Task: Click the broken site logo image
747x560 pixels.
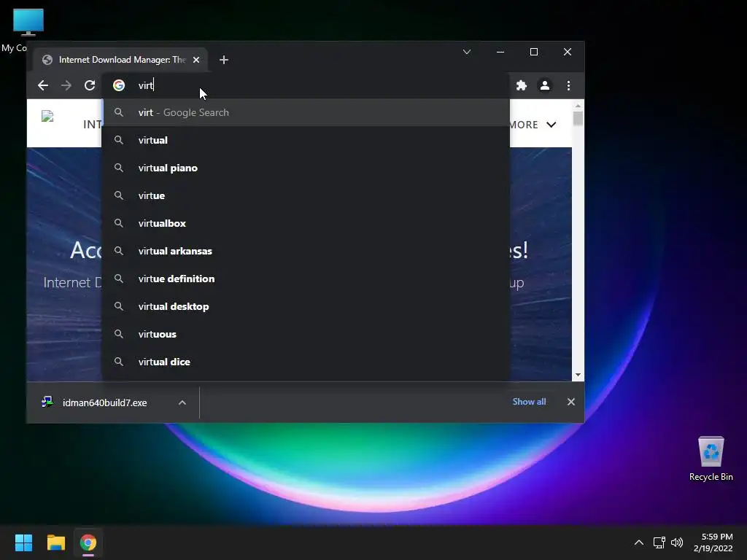Action: point(47,116)
